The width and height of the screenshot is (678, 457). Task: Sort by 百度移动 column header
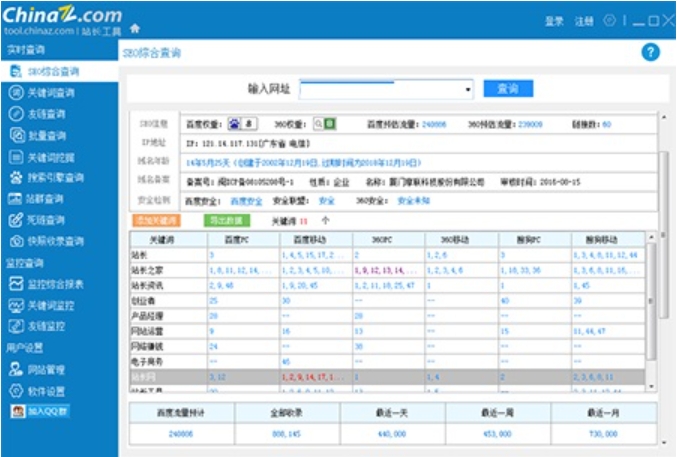316,240
